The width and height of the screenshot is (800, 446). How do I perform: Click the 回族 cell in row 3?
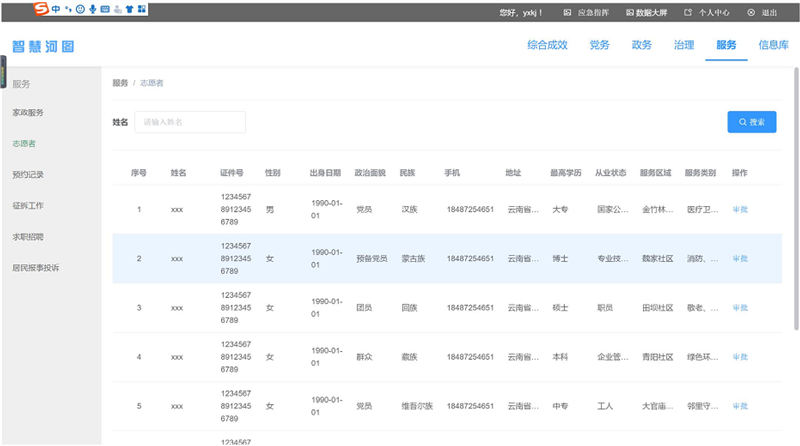[x=409, y=308]
